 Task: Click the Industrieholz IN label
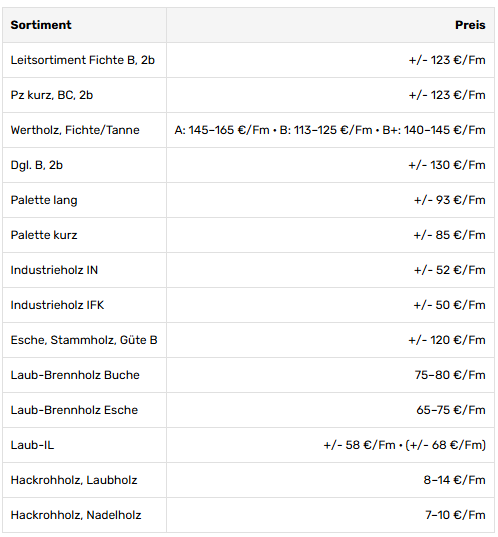pyautogui.click(x=54, y=270)
